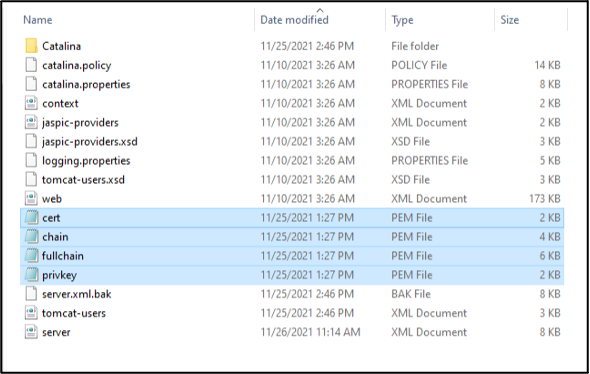Select the server.xml.bak file icon
590x374 pixels.
click(x=32, y=294)
